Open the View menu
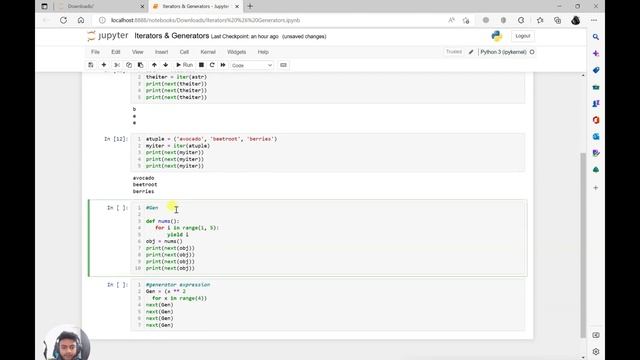Viewport: 640px width, 360px height. tap(138, 52)
